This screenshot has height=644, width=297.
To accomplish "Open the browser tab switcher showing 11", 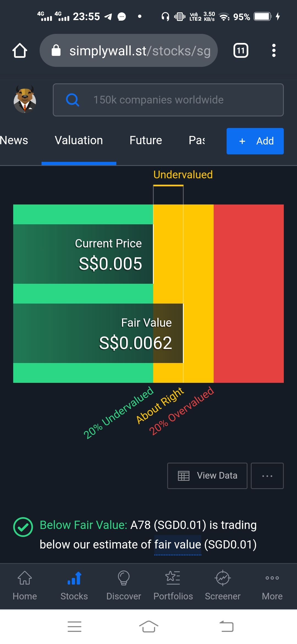I will (x=241, y=50).
